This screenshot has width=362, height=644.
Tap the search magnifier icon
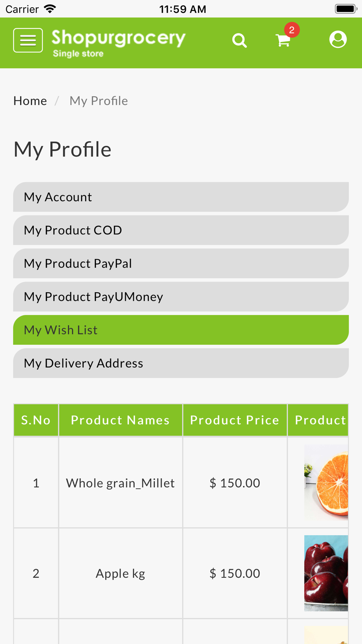tap(239, 41)
